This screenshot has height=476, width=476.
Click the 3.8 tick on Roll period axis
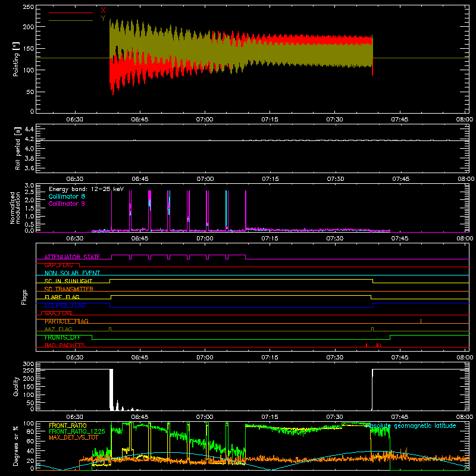point(29,158)
